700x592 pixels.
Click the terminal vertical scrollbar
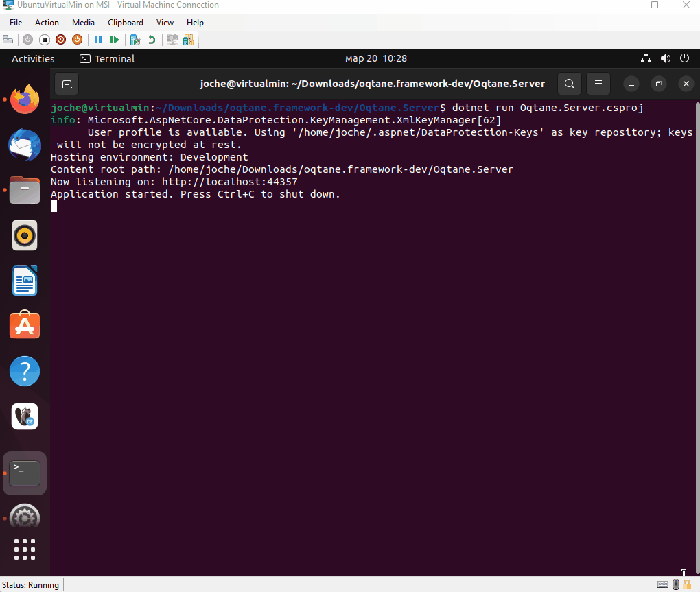[x=697, y=338]
